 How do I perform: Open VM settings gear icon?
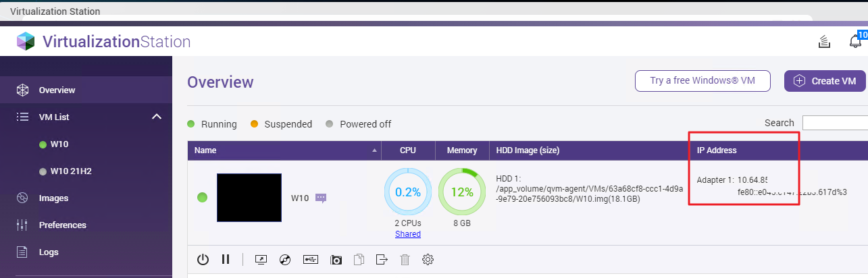pyautogui.click(x=428, y=259)
